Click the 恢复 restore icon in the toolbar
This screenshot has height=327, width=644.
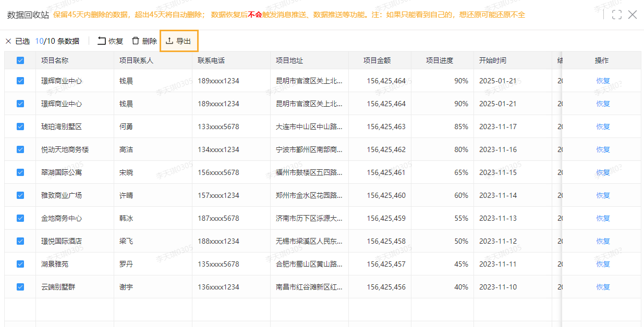pyautogui.click(x=102, y=40)
